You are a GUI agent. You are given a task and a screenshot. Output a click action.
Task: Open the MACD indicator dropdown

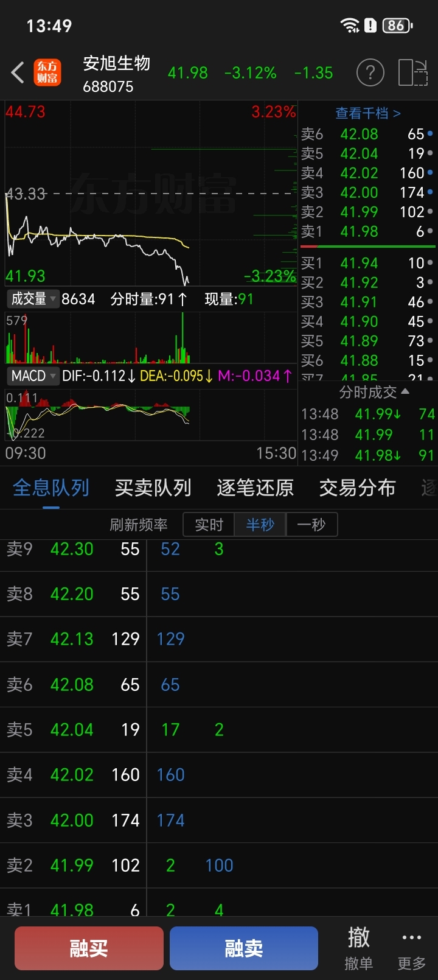point(33,376)
